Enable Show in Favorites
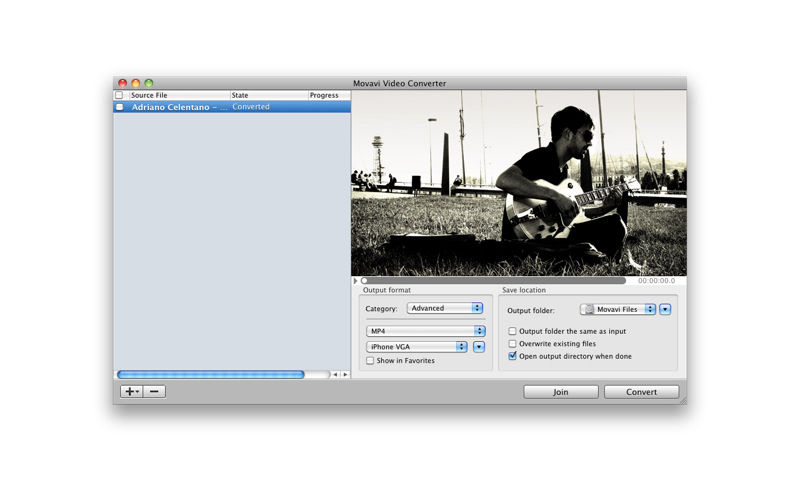 370,361
